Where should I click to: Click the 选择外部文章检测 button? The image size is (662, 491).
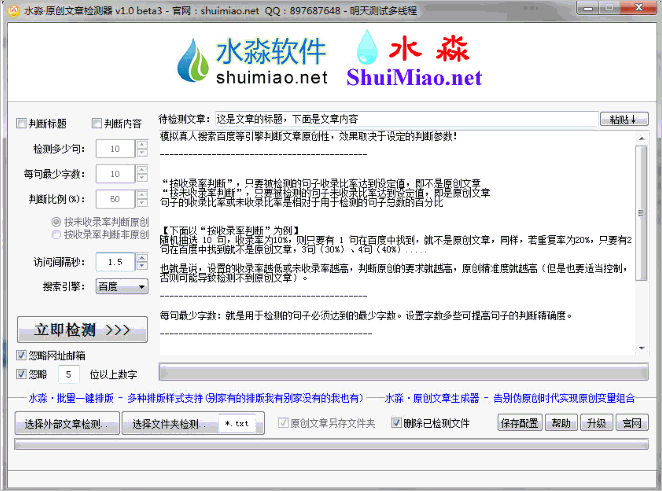[67, 423]
